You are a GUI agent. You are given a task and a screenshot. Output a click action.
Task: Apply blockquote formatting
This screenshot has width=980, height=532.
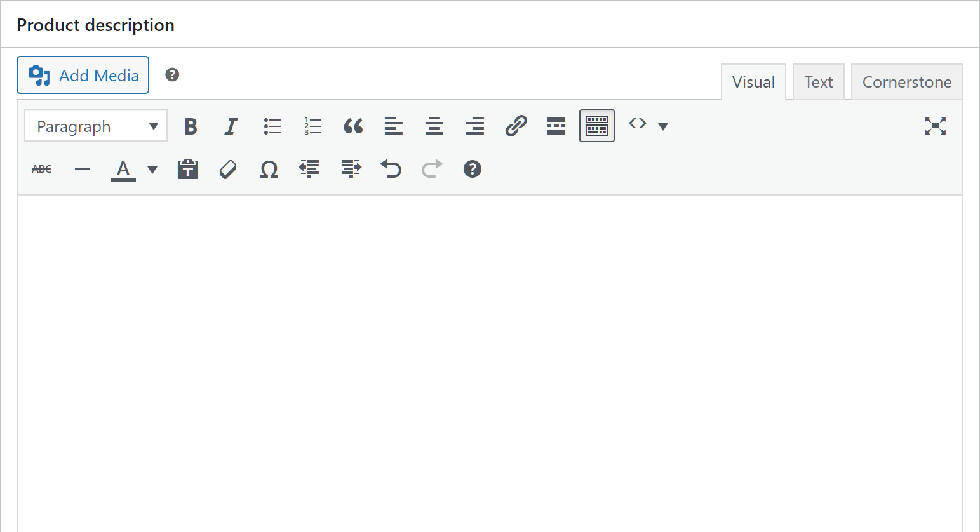353,126
